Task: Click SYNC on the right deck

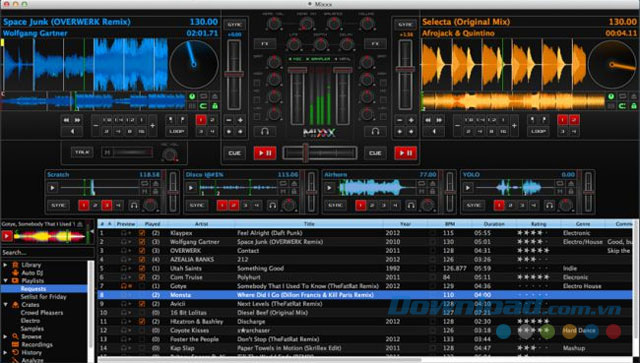Action: pos(405,24)
